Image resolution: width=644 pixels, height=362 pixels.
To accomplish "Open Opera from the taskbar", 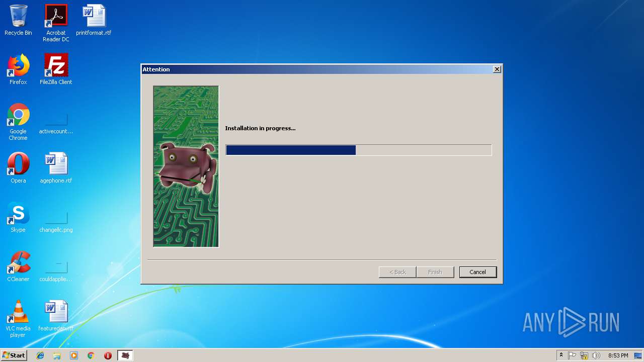I will point(108,355).
